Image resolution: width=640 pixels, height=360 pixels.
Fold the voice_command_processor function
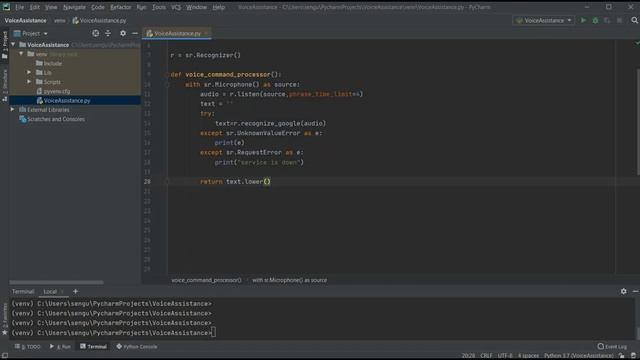[x=167, y=75]
